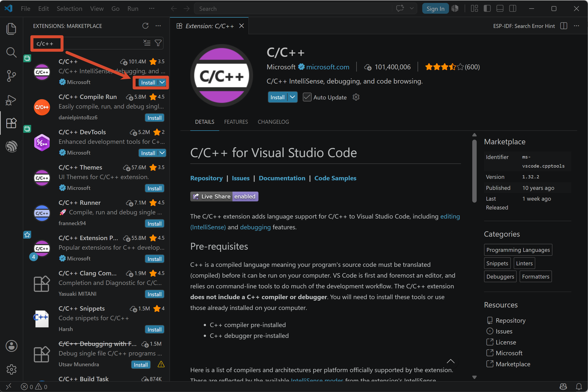The width and height of the screenshot is (588, 392).
Task: Open the Manage gear in activity bar
Action: click(x=11, y=369)
